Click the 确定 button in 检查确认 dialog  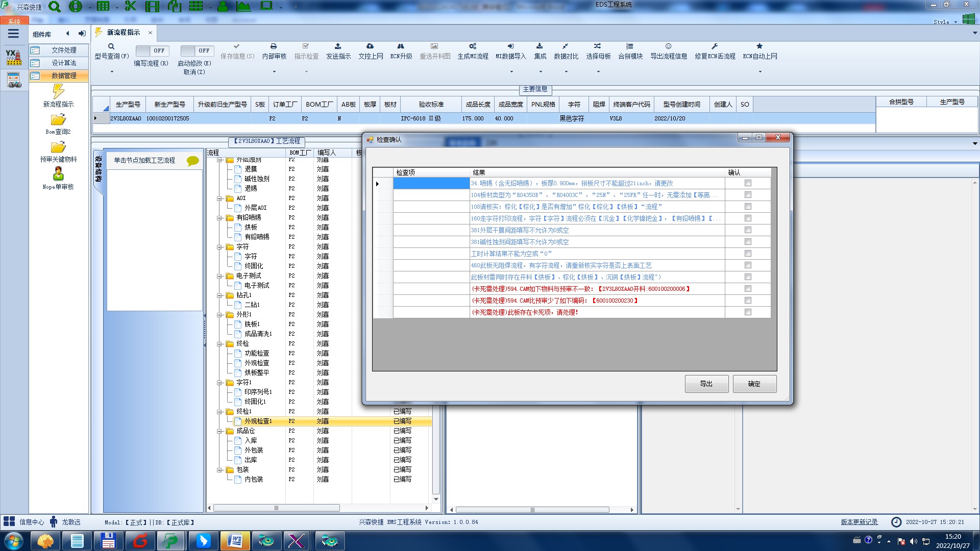pos(754,384)
